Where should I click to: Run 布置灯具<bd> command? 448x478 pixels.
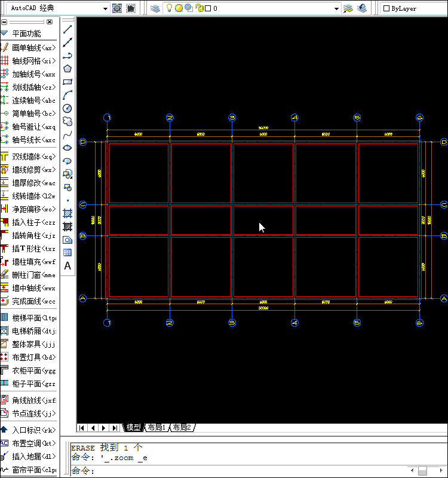tap(29, 357)
